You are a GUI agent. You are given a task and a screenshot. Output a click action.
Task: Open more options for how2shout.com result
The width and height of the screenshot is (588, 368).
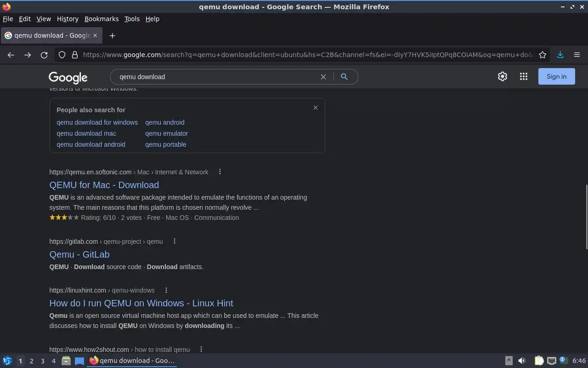tap(201, 349)
